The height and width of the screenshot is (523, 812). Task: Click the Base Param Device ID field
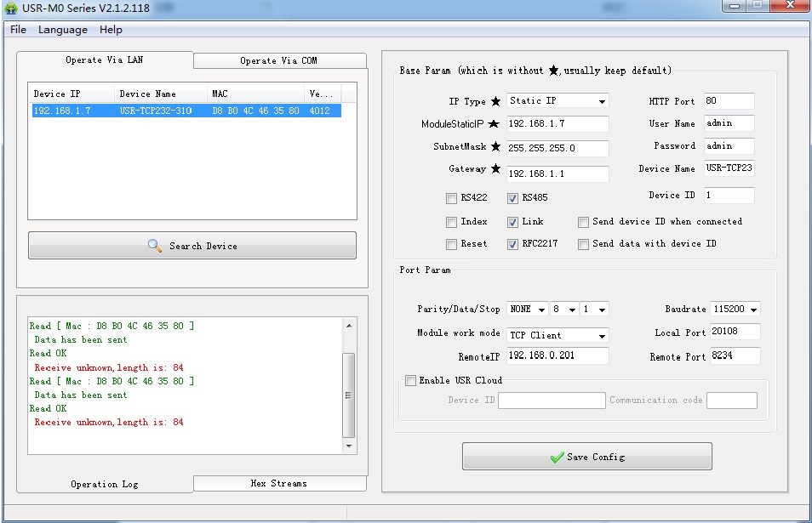[x=729, y=195]
